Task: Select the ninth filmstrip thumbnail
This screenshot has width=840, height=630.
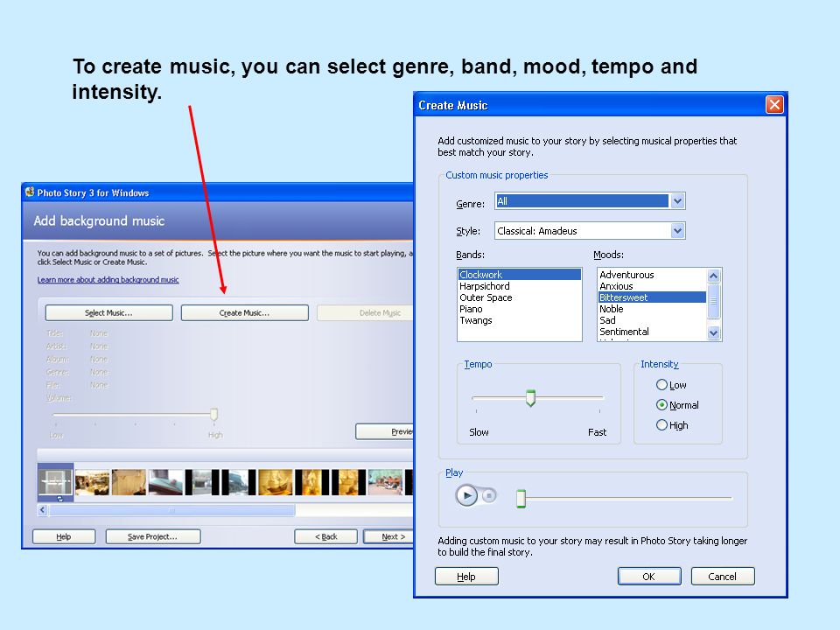Action: click(349, 482)
